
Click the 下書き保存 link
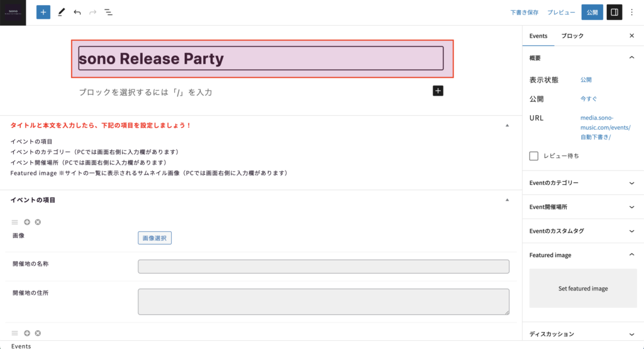point(524,12)
